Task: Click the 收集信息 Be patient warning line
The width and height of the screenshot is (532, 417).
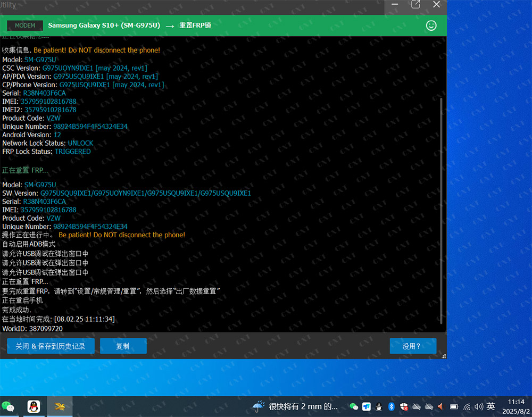Action: [81, 50]
